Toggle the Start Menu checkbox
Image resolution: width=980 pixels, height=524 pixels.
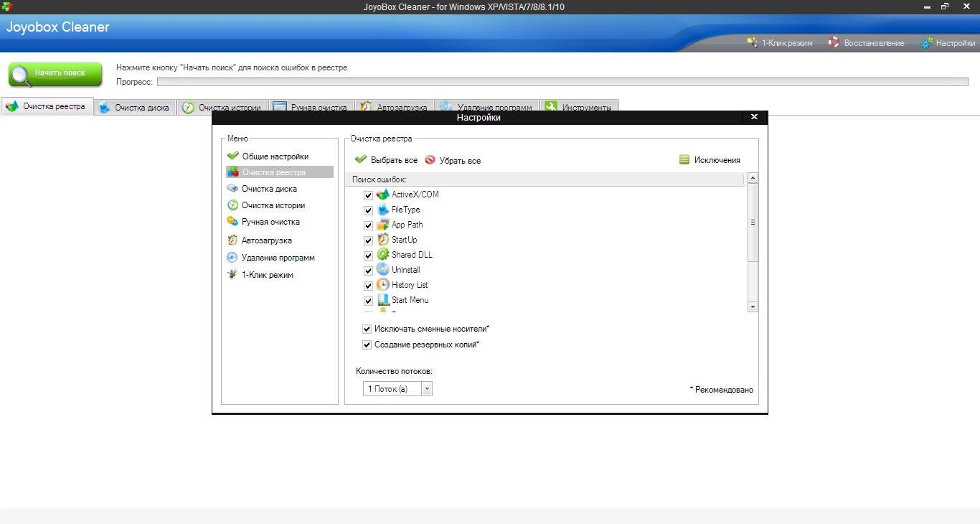pos(368,301)
